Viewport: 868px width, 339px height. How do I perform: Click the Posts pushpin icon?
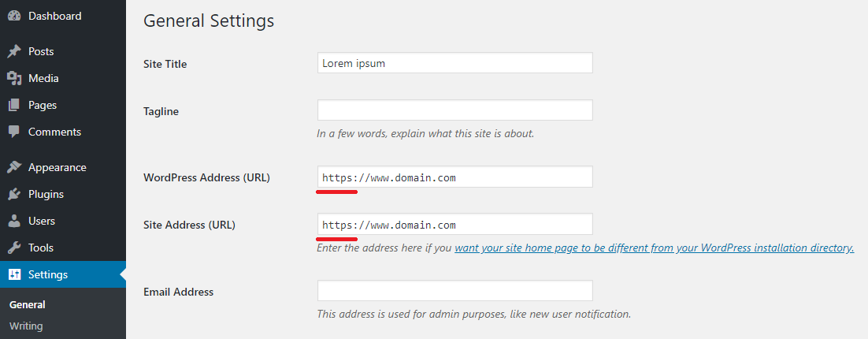(14, 51)
